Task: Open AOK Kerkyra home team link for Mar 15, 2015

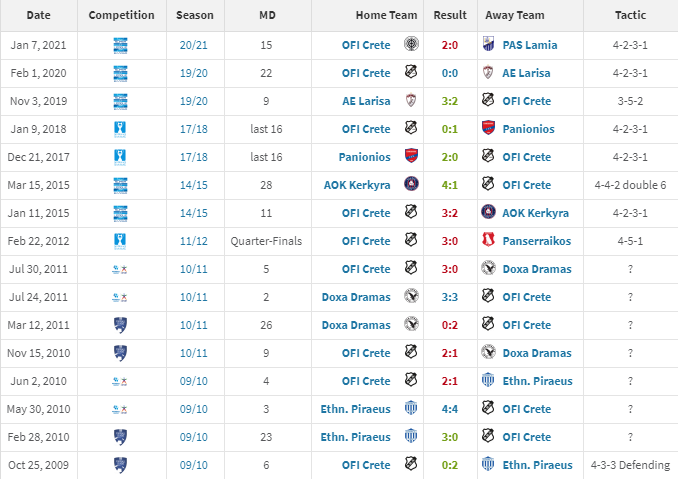Action: click(x=357, y=185)
